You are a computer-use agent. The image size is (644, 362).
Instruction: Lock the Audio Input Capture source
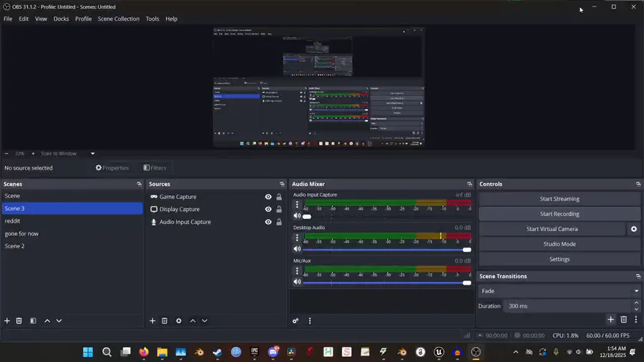(x=279, y=222)
